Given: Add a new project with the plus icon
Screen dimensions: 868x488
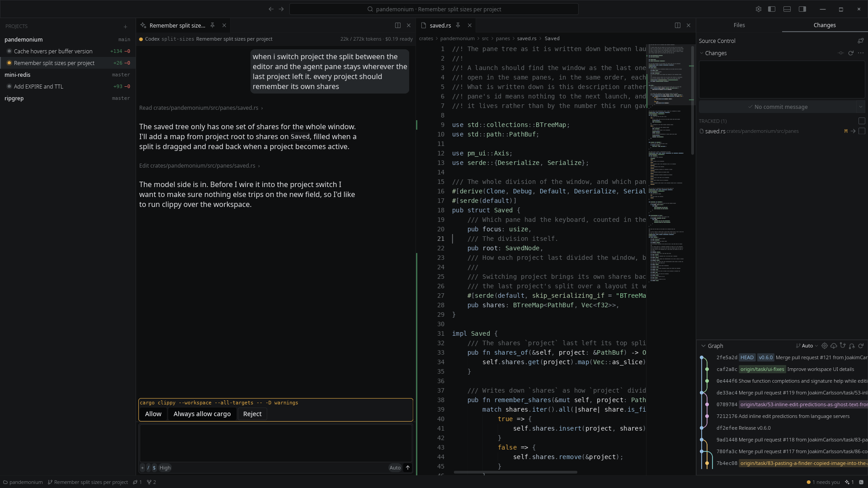Looking at the screenshot, I should point(126,27).
